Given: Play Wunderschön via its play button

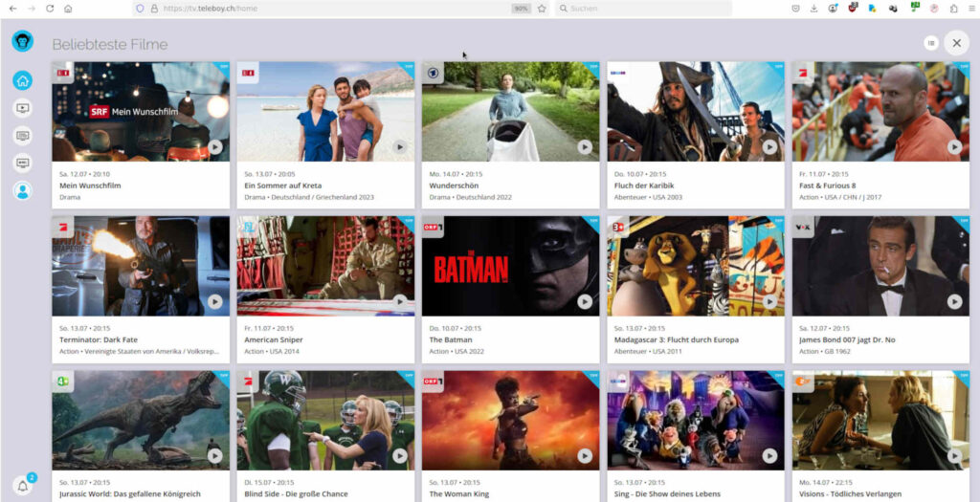Looking at the screenshot, I should click(x=585, y=146).
